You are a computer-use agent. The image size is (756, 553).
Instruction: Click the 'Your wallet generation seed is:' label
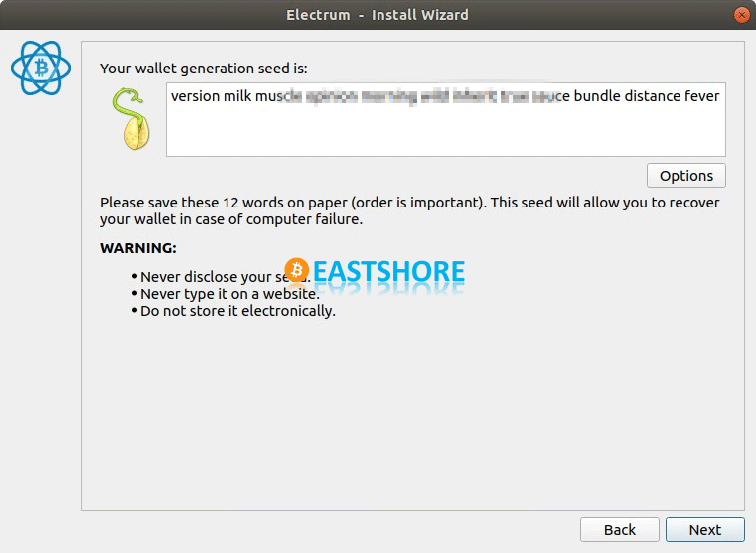[204, 69]
